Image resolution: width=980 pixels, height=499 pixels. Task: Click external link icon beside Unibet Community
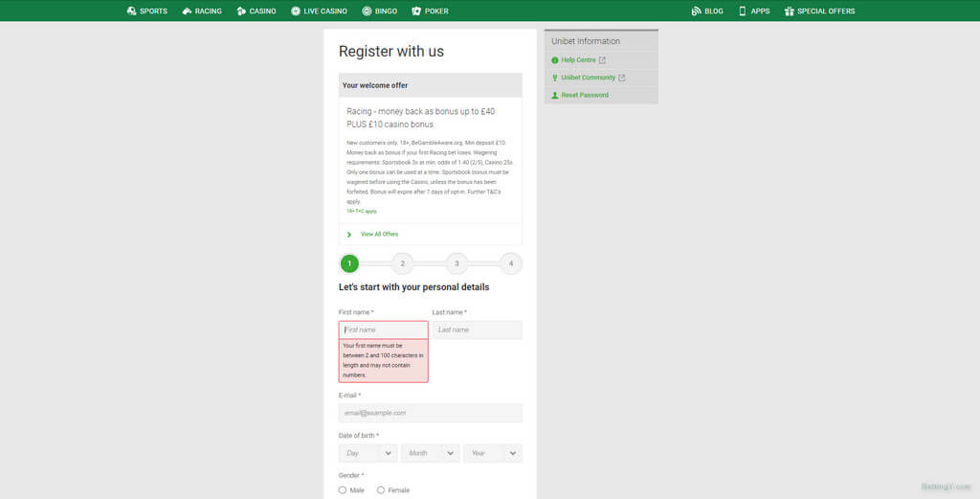(x=621, y=78)
